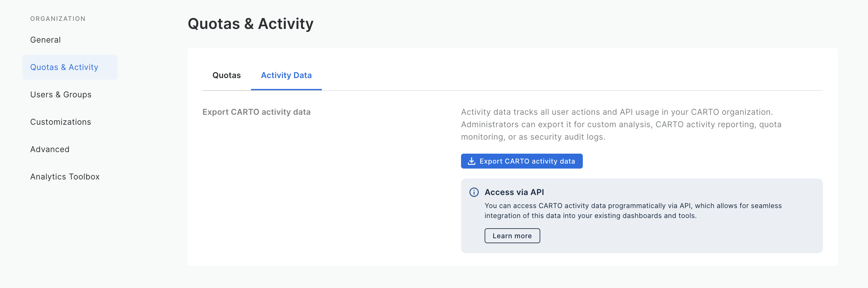The height and width of the screenshot is (288, 868).
Task: Click the Quotas & Activity page heading
Action: (x=250, y=24)
